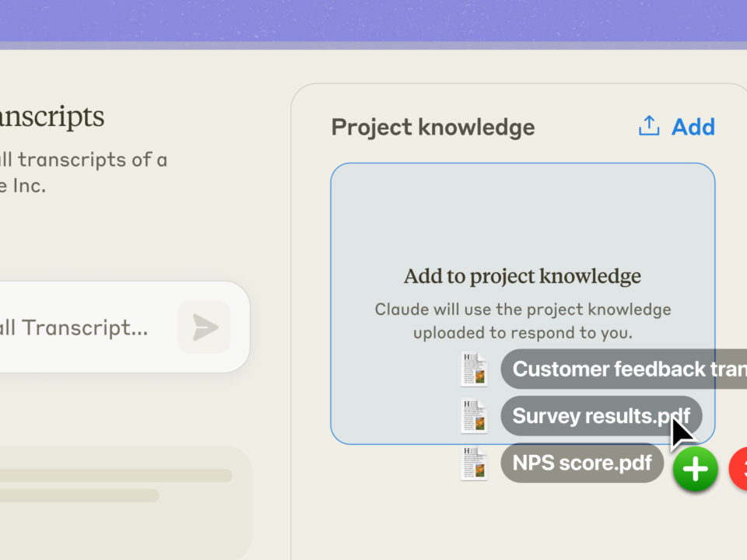The image size is (747, 560).
Task: Click the Project knowledge panel title
Action: pyautogui.click(x=433, y=127)
